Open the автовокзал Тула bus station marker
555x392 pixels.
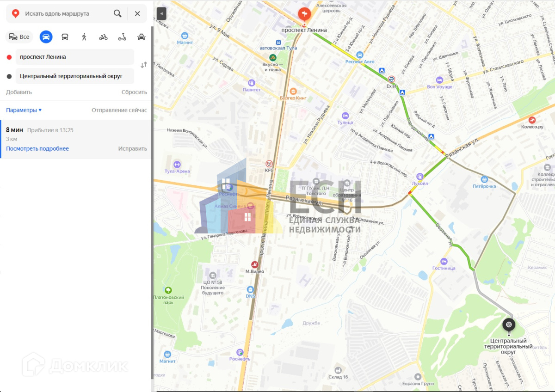278,42
